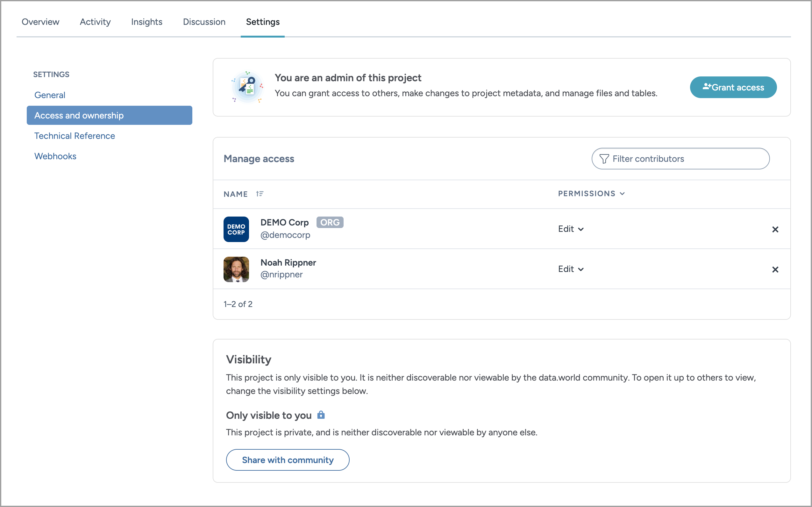Open Webhooks settings page
This screenshot has height=507, width=812.
point(55,156)
